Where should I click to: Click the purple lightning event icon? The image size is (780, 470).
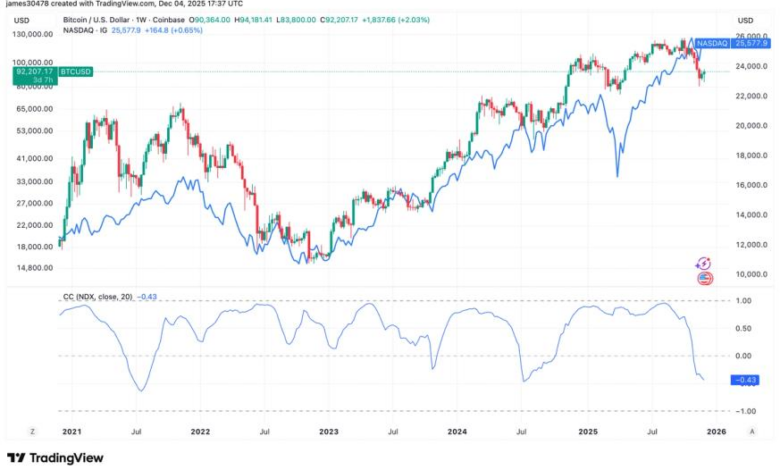pos(704,262)
